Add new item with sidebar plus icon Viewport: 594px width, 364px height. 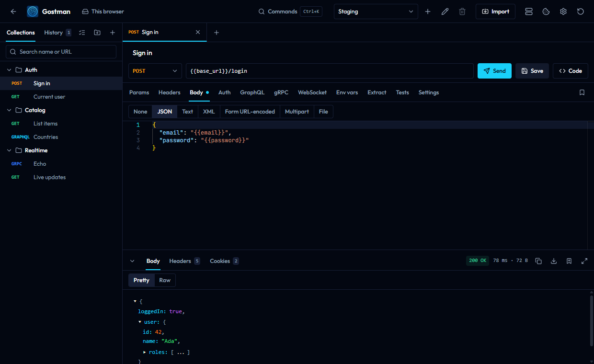(x=113, y=33)
